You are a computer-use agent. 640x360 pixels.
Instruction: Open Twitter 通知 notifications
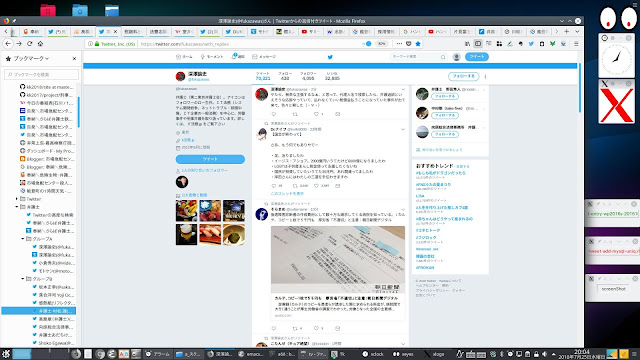pyautogui.click(x=238, y=57)
